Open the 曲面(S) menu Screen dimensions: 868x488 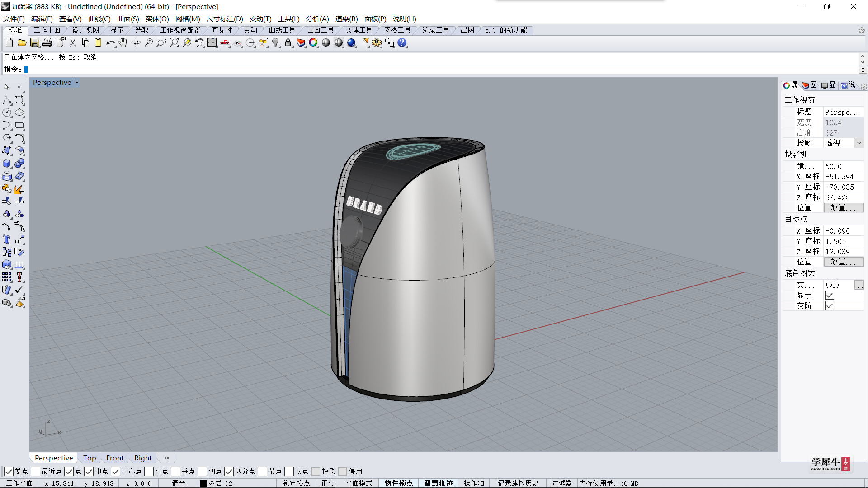(x=128, y=19)
